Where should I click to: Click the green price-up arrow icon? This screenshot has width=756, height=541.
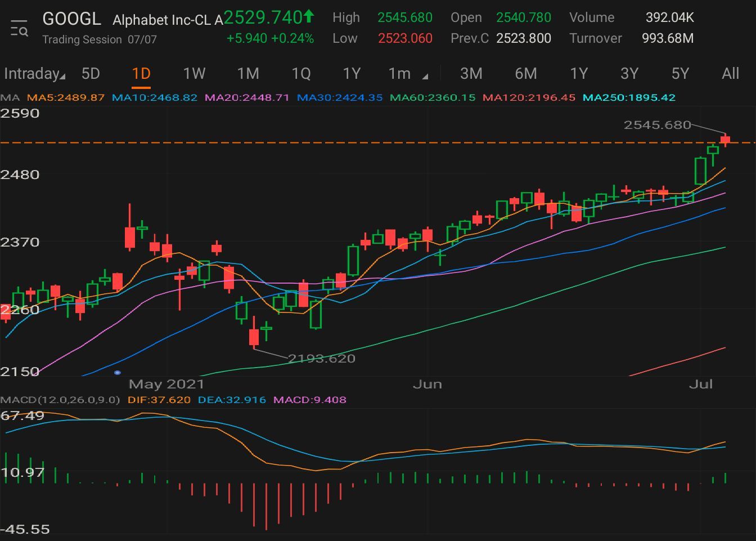(309, 16)
